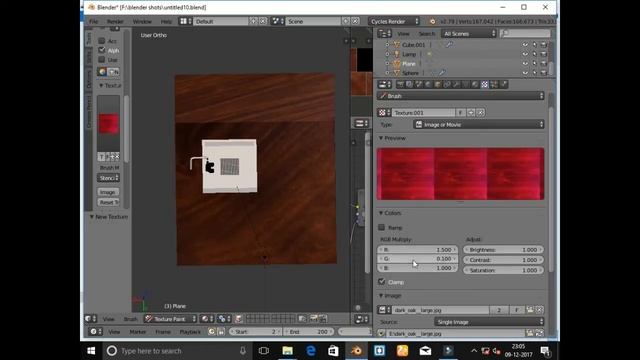This screenshot has width=640, height=360.
Task: Open the Window menu
Action: [x=142, y=21]
